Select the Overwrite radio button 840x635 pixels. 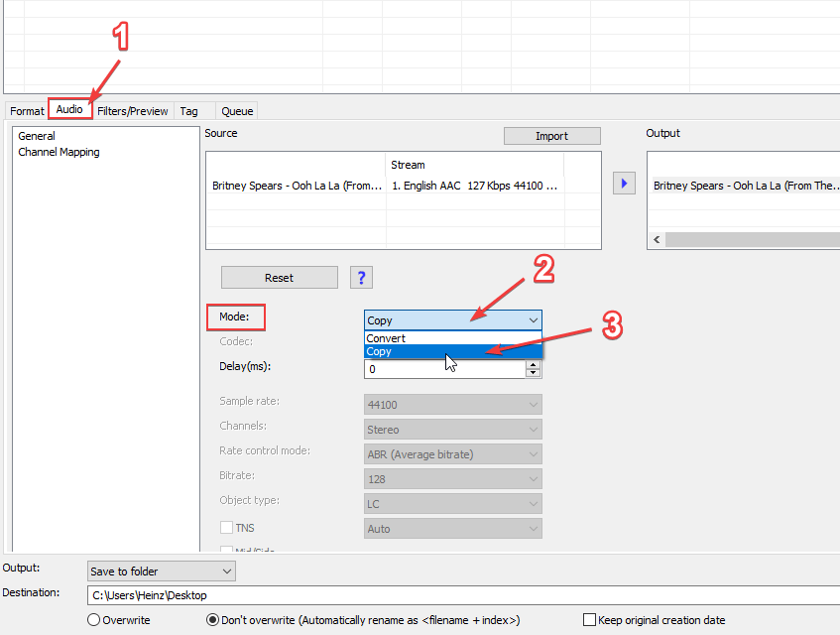[94, 620]
